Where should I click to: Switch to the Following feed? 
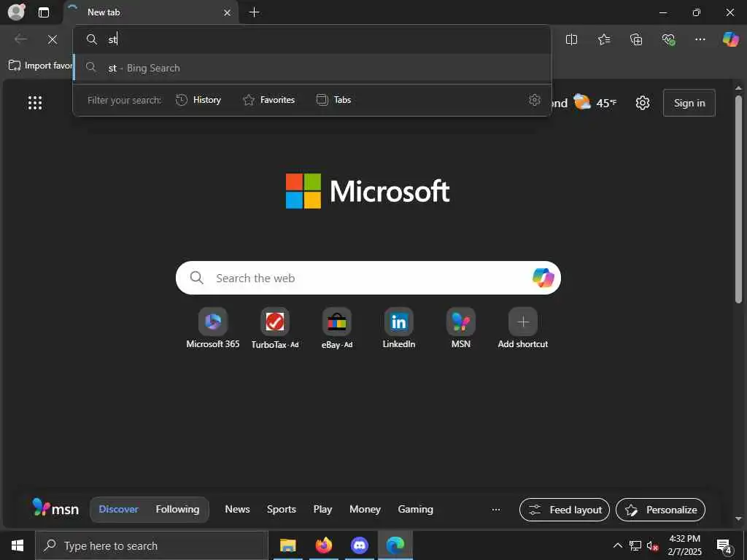point(177,509)
